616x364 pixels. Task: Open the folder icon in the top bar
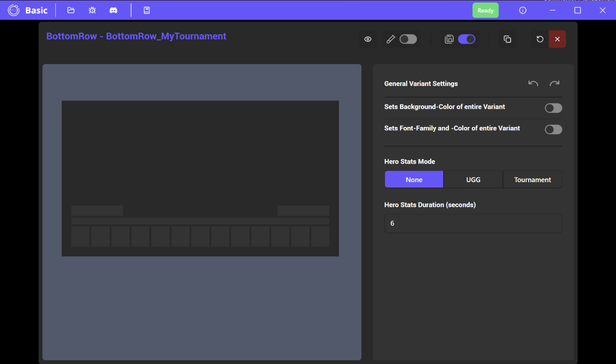71,10
